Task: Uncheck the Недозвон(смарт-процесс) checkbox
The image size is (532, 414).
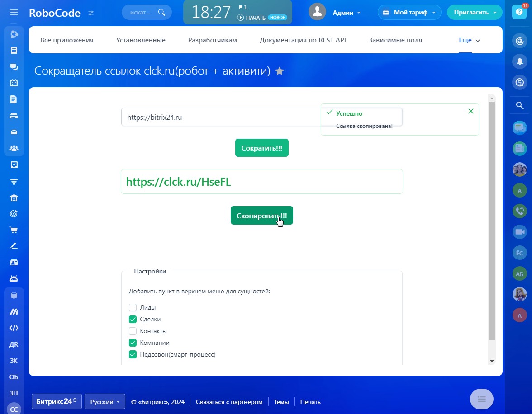Action: (133, 355)
